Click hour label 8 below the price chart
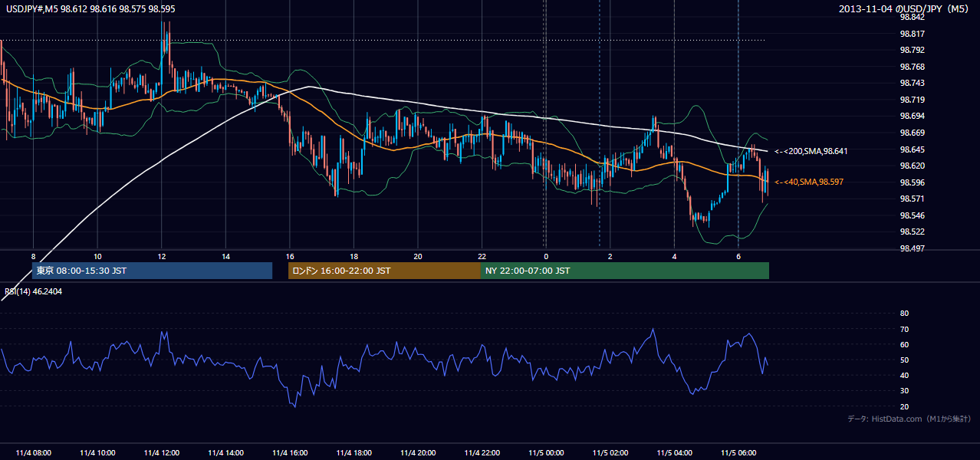This screenshot has height=460, width=980. [x=33, y=256]
